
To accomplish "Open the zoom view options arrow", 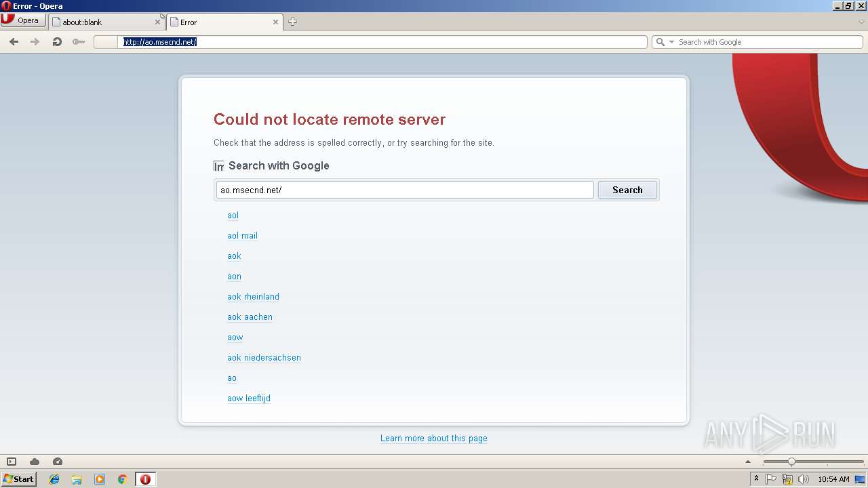I will click(x=749, y=462).
